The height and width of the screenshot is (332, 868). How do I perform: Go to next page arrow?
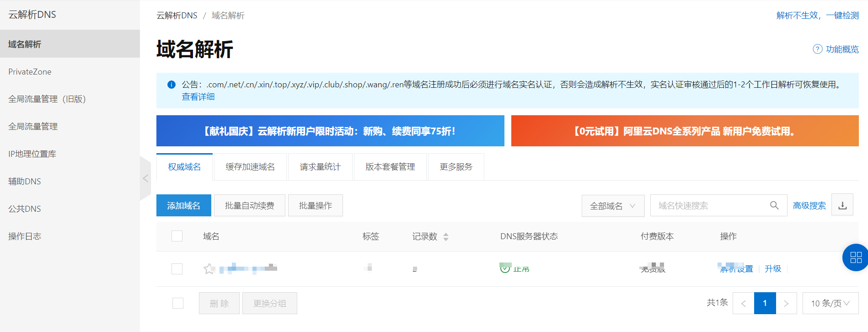point(786,303)
